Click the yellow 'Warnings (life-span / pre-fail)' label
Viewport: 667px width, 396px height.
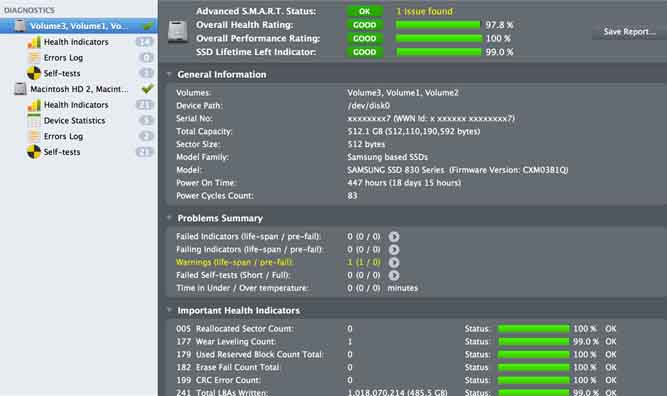[x=234, y=262]
